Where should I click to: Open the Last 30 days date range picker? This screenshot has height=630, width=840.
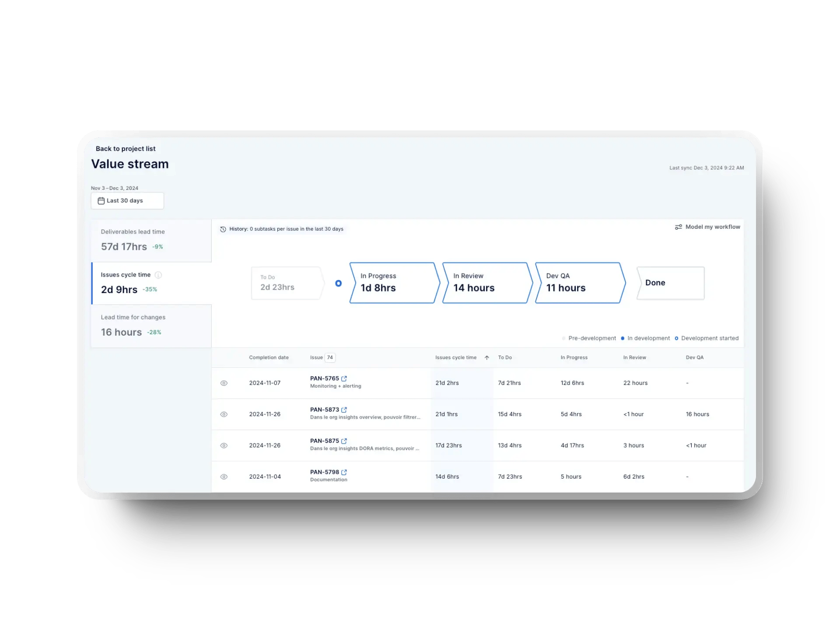tap(127, 200)
